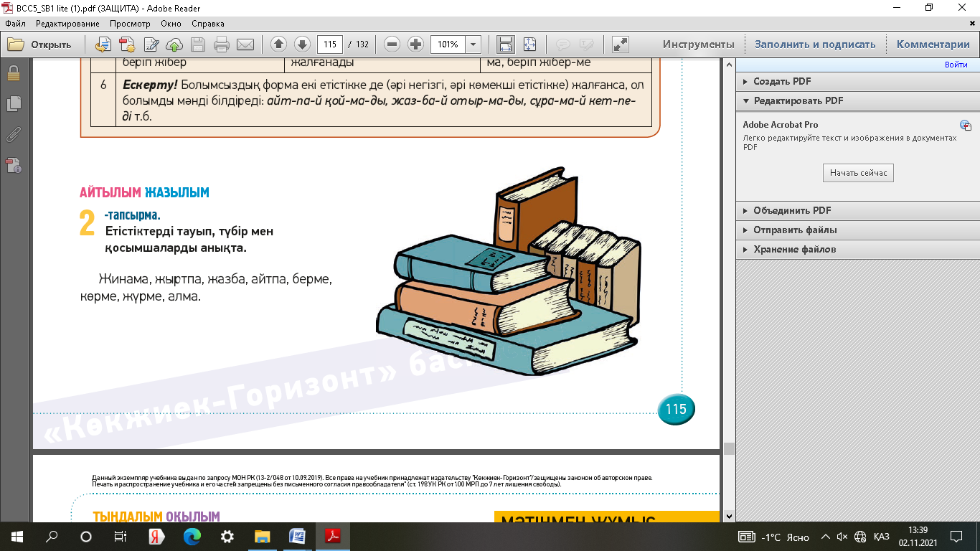Click the Войти sign-in link
This screenshot has width=980, height=551.
(956, 65)
